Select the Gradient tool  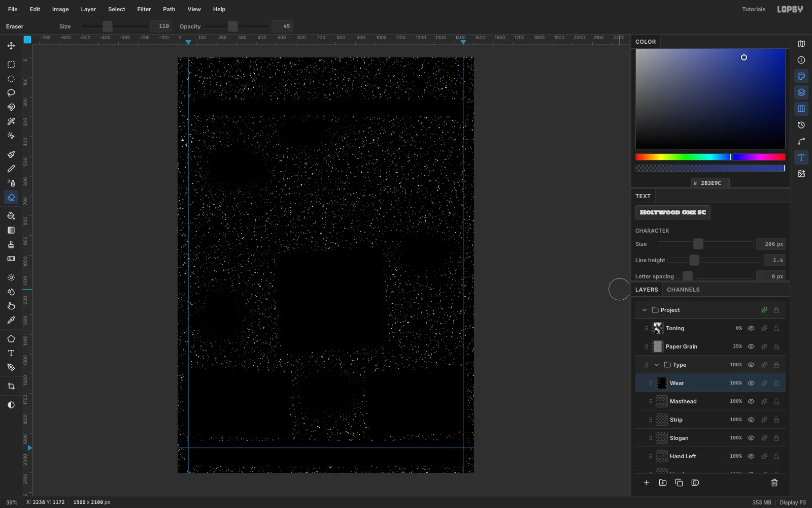coord(11,230)
